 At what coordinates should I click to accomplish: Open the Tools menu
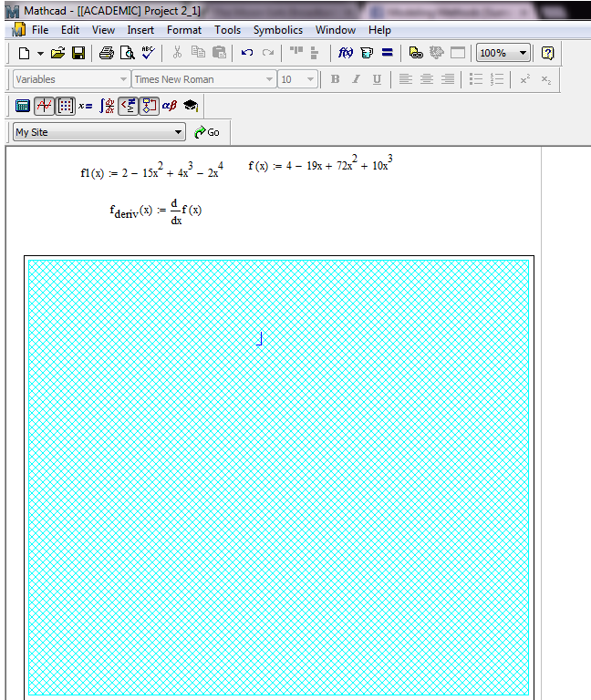(227, 30)
